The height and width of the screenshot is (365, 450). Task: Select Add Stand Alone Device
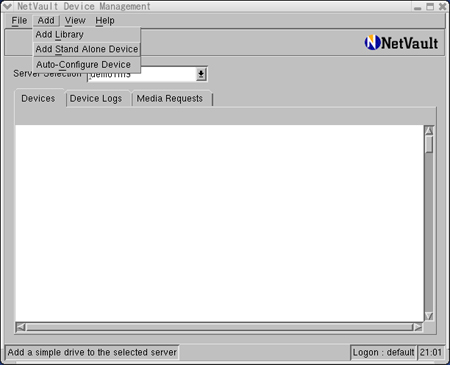pos(87,49)
